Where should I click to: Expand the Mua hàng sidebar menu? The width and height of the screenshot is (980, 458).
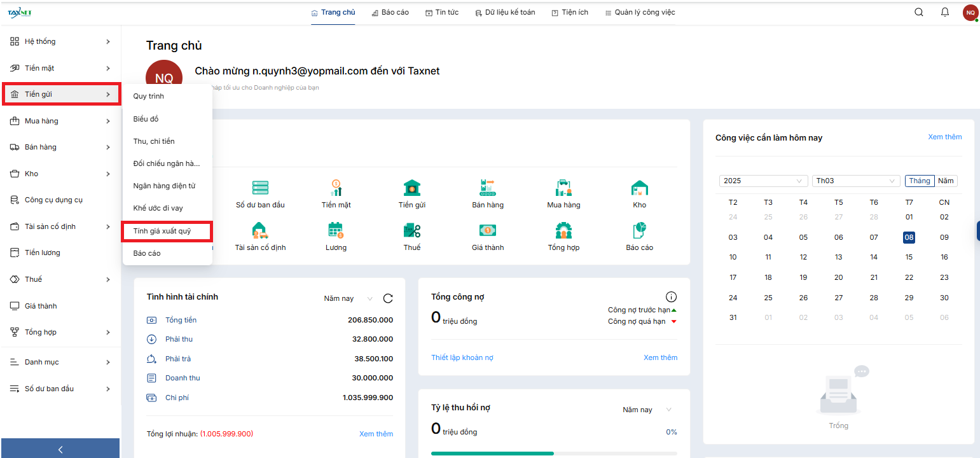(x=60, y=121)
